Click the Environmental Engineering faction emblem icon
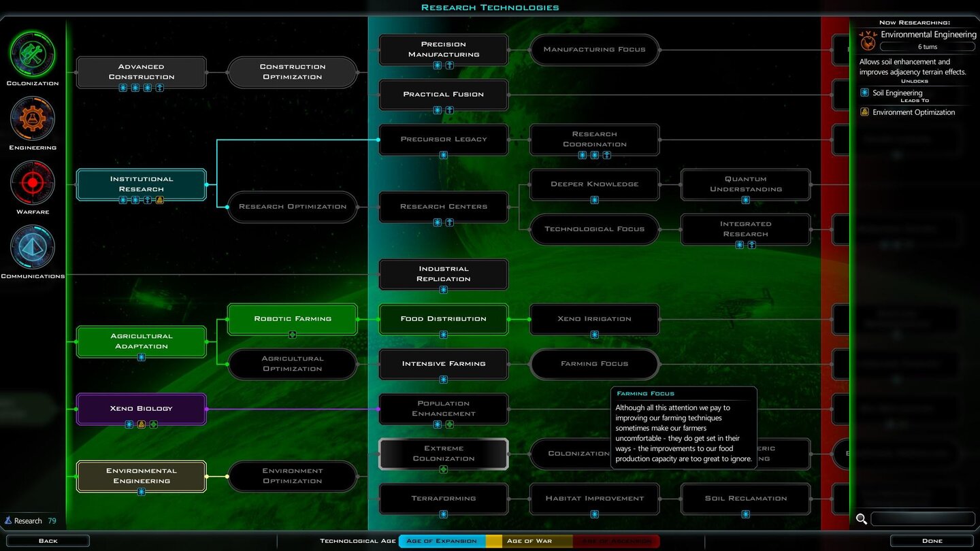This screenshot has height=551, width=980. pyautogui.click(x=868, y=41)
